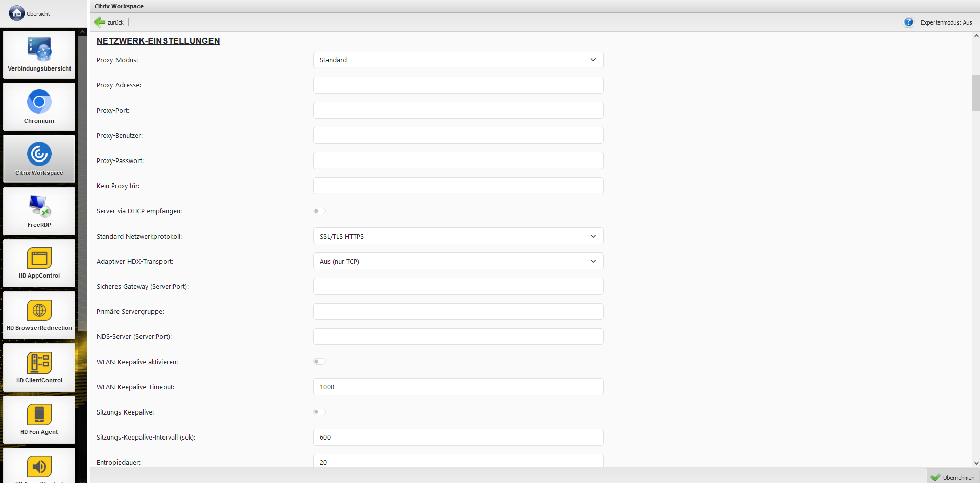Screen dimensions: 980x483
Task: Open the FreeRDP sidebar entry
Action: (39, 211)
